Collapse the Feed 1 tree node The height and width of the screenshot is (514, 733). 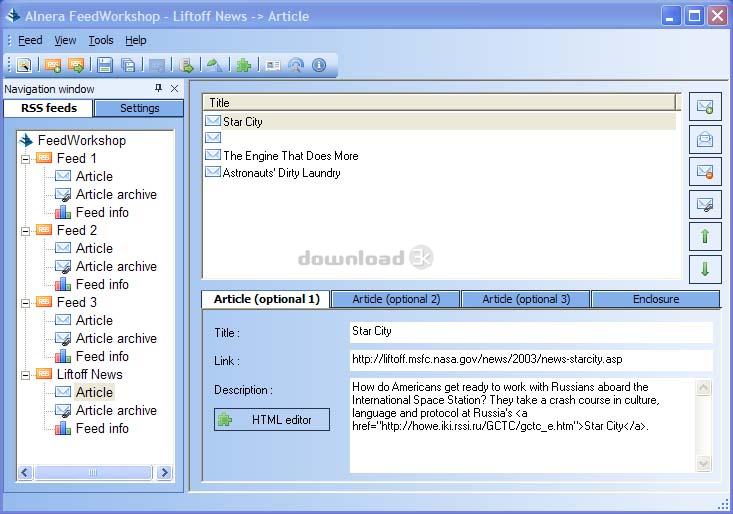coord(25,158)
